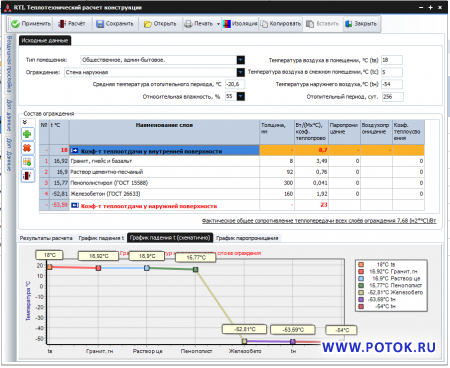Viewport: 450px width, 368px height.
Task: Minimize the RTL window
Action: click(421, 7)
